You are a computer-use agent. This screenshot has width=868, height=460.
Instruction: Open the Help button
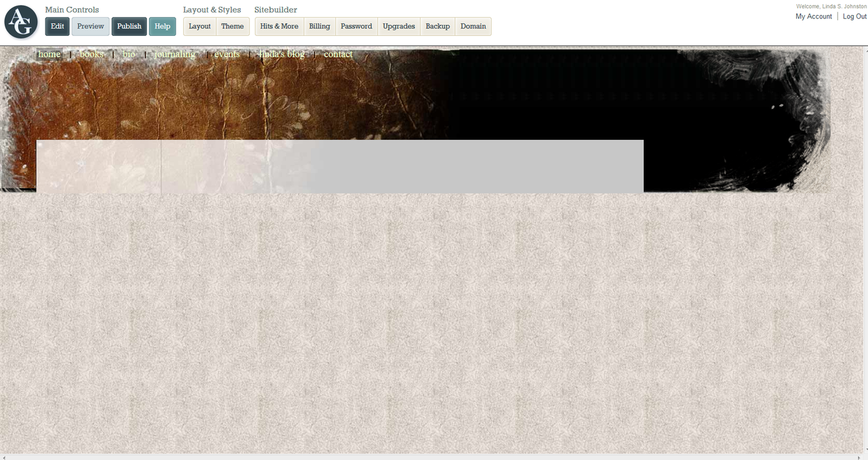(x=162, y=26)
